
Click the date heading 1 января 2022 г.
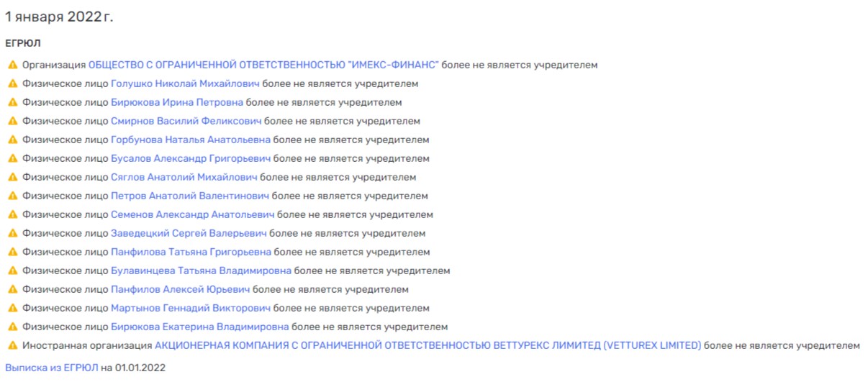(59, 17)
